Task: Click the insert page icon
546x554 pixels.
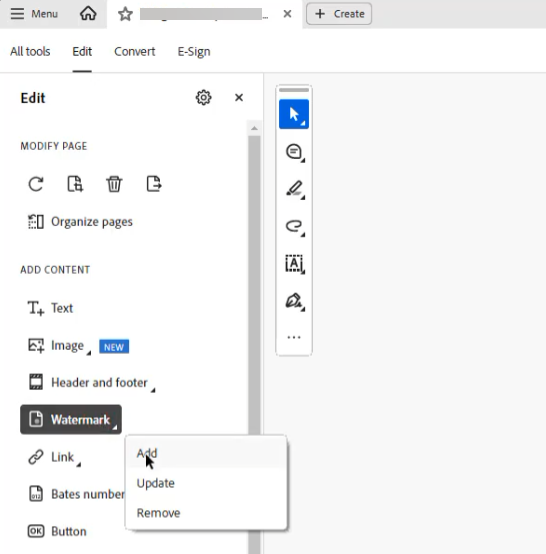Action: pyautogui.click(x=75, y=184)
